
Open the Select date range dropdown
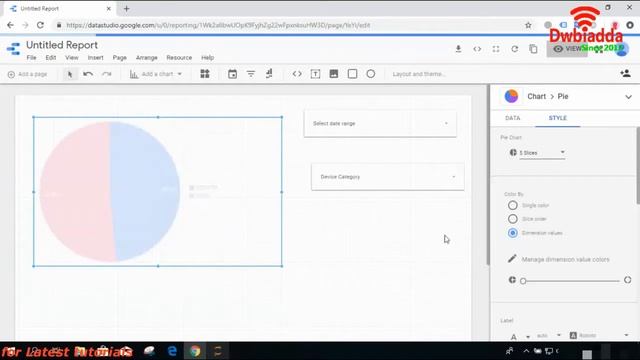point(380,123)
